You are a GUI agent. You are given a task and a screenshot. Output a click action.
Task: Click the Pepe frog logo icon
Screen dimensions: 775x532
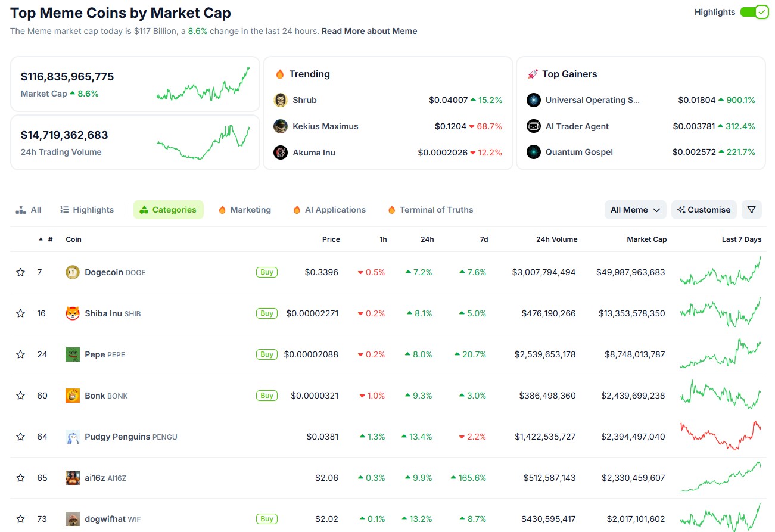pos(73,354)
